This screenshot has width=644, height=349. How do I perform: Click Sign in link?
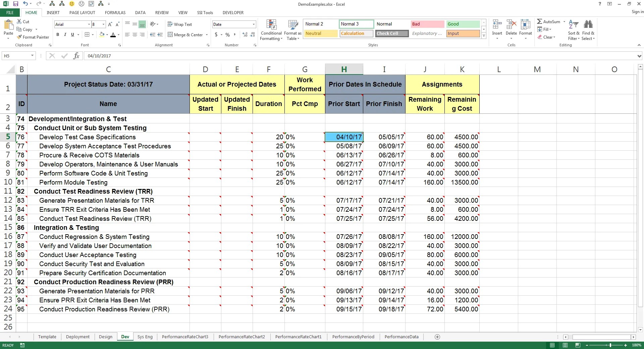tap(637, 12)
